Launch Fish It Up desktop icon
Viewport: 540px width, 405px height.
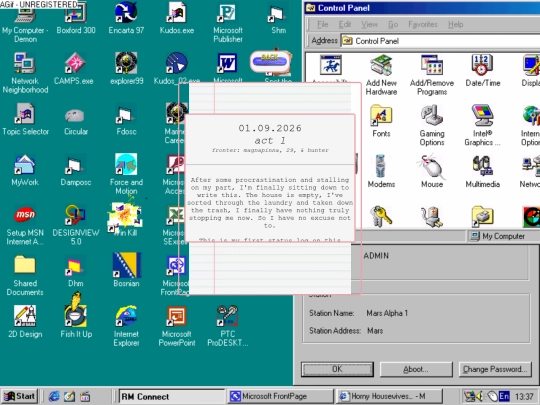coord(76,315)
